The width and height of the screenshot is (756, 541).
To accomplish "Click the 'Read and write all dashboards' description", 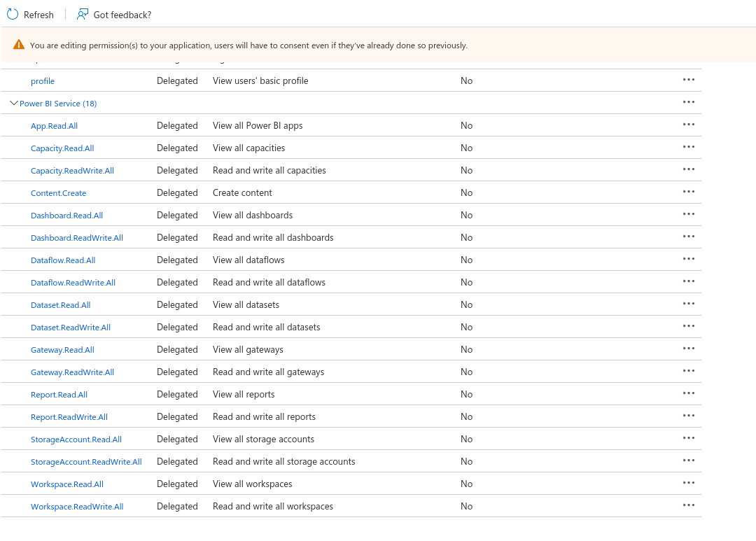I will [x=273, y=238].
